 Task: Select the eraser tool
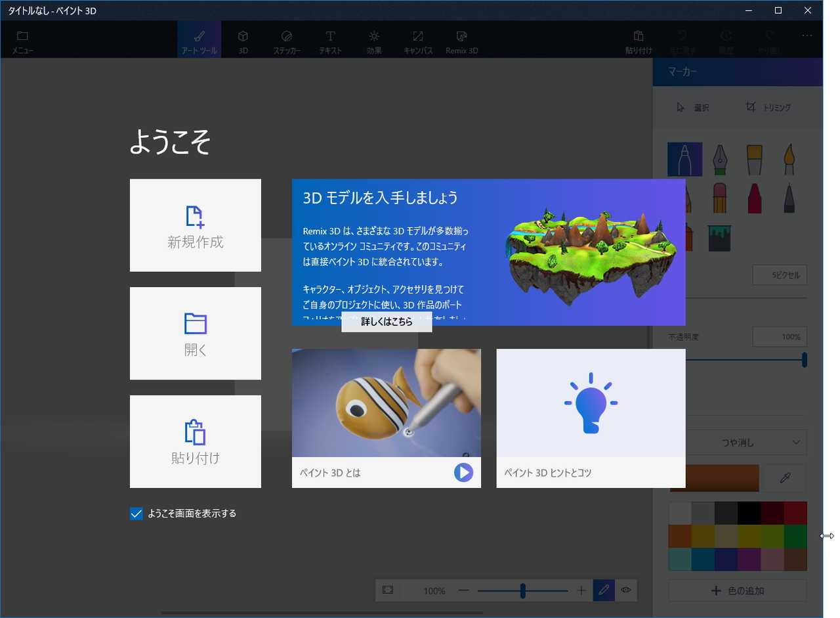[720, 204]
